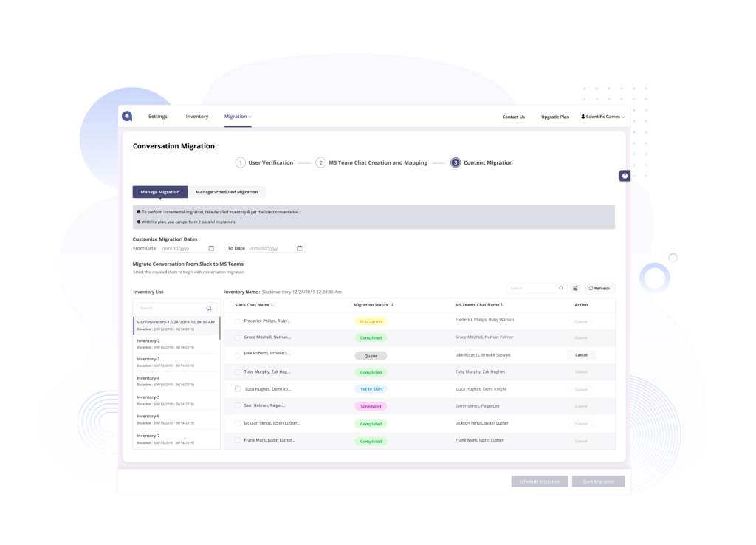Cancel the Jake Roberts, Brooke S. migration

point(580,354)
